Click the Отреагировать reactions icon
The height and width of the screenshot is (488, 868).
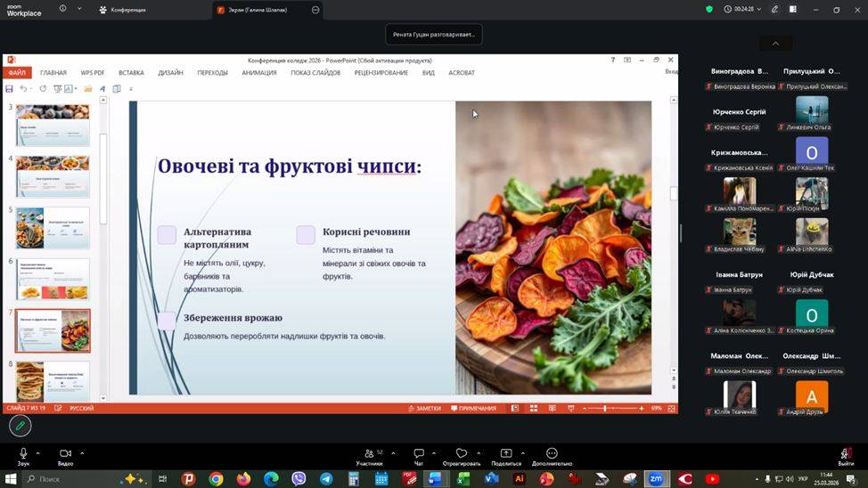[x=461, y=454]
